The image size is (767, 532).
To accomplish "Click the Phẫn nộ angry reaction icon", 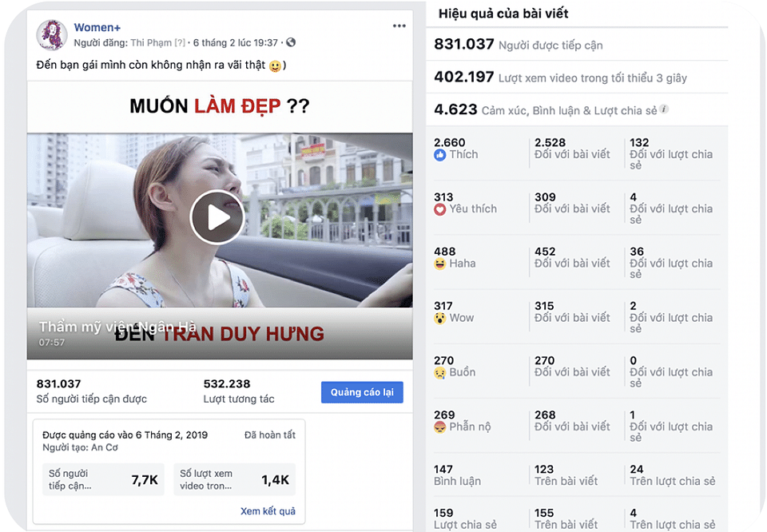I will (x=439, y=427).
